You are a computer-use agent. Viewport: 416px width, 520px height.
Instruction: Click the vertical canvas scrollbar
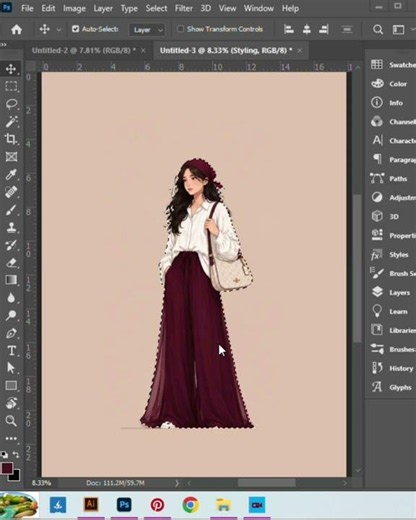tap(358, 268)
